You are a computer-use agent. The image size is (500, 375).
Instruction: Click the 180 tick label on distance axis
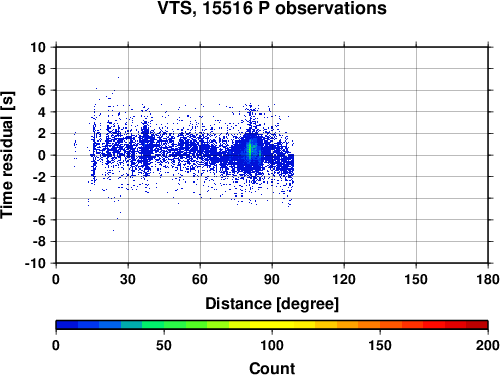click(x=488, y=279)
